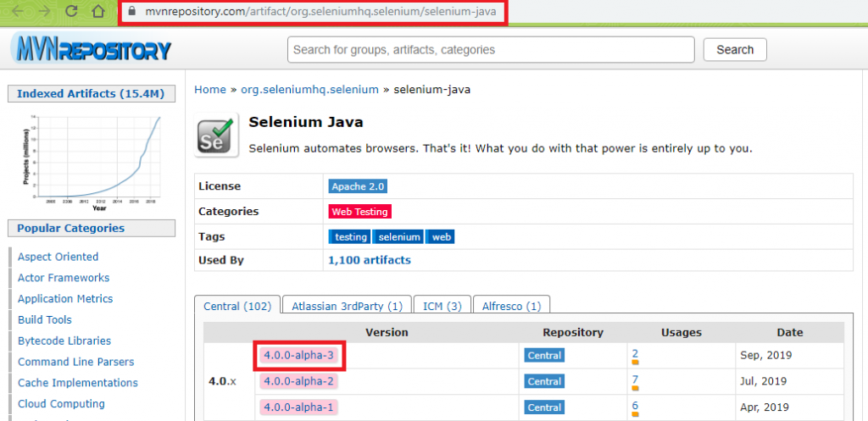Focus the artifact search input field
Screen dimensions: 868x421
(x=491, y=50)
